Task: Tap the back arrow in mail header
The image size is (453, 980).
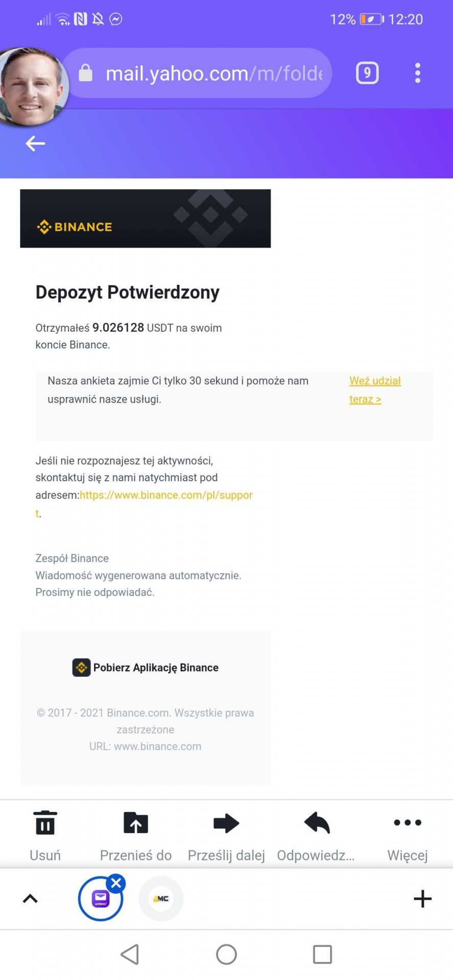Action: click(35, 143)
